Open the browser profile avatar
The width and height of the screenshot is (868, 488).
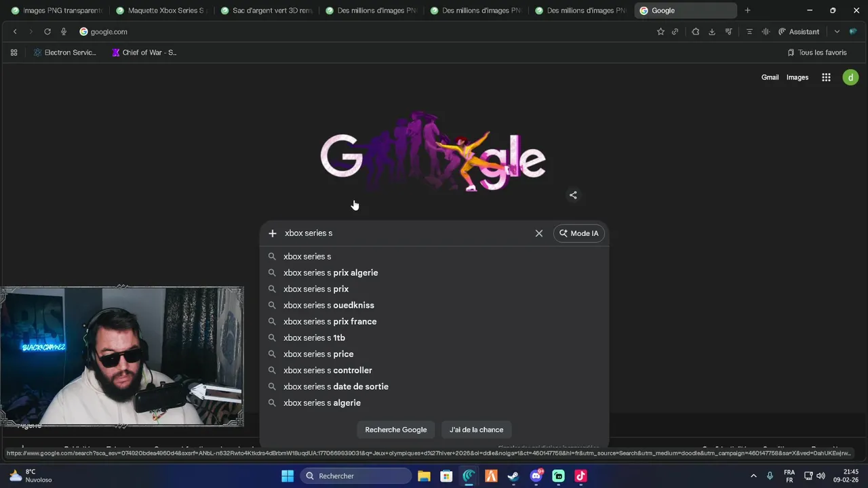click(x=852, y=32)
